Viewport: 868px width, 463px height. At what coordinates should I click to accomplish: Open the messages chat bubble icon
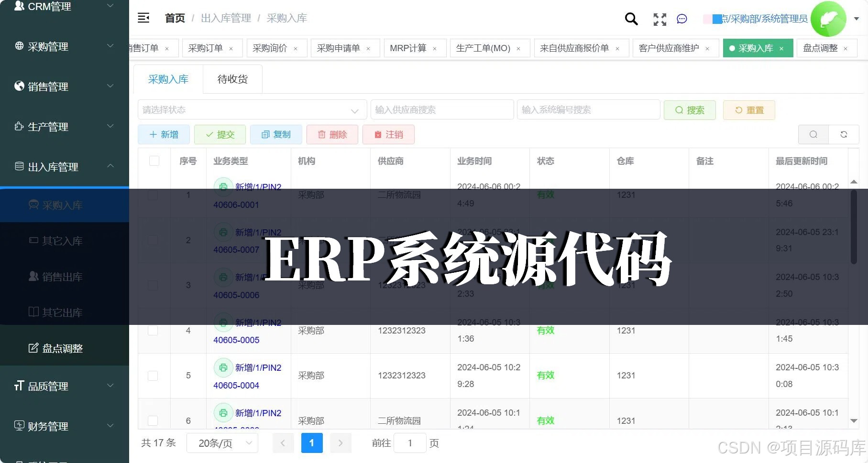pyautogui.click(x=682, y=19)
